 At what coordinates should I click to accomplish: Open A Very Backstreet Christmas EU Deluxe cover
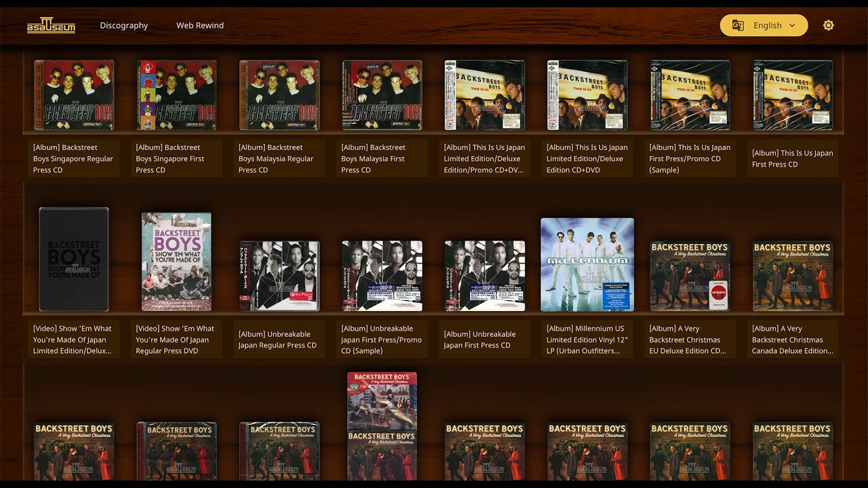[x=690, y=276]
